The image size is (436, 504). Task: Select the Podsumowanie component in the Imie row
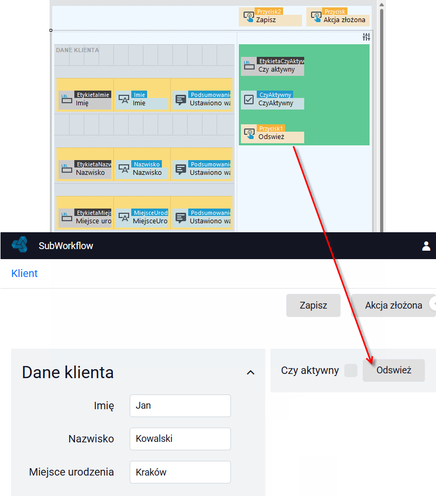pos(202,100)
